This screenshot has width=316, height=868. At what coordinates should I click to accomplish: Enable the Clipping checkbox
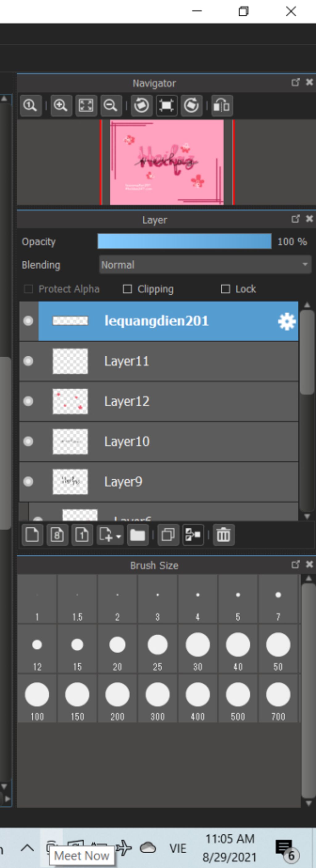[x=127, y=289]
